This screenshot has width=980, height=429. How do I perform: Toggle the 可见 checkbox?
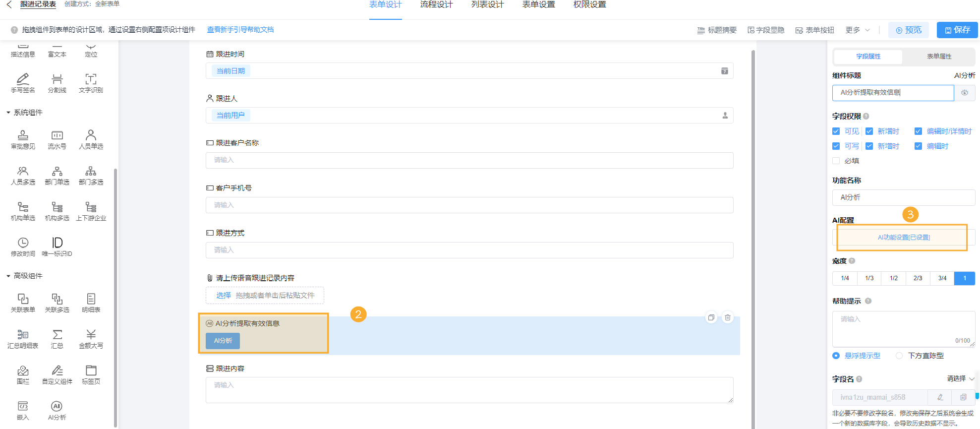(x=836, y=131)
